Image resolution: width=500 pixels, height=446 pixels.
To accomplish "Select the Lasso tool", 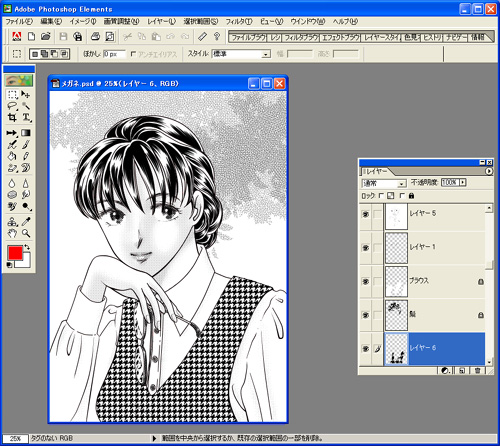I will point(12,106).
